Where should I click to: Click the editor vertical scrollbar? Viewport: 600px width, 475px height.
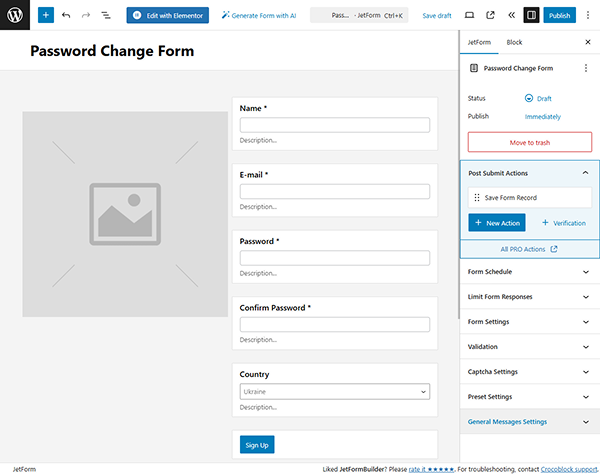tap(458, 176)
